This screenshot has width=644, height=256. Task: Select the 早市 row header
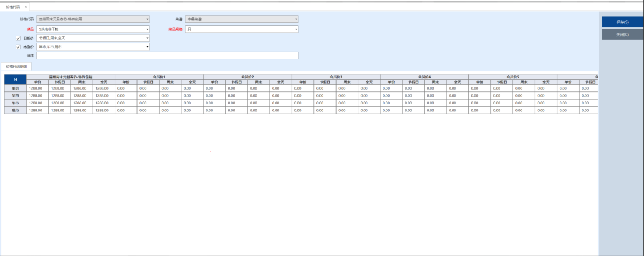[x=15, y=96]
